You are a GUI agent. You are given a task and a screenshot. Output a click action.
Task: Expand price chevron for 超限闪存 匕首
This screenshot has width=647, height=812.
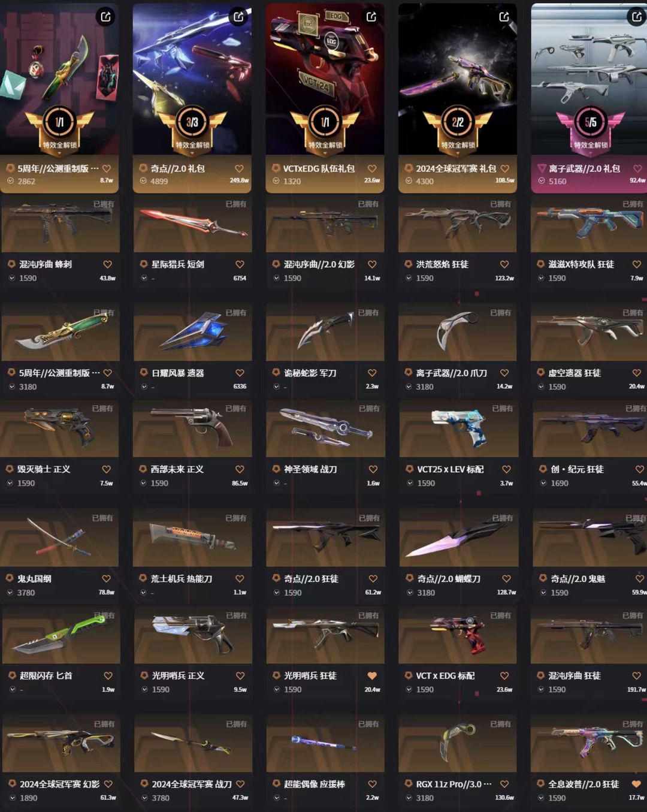(12, 690)
